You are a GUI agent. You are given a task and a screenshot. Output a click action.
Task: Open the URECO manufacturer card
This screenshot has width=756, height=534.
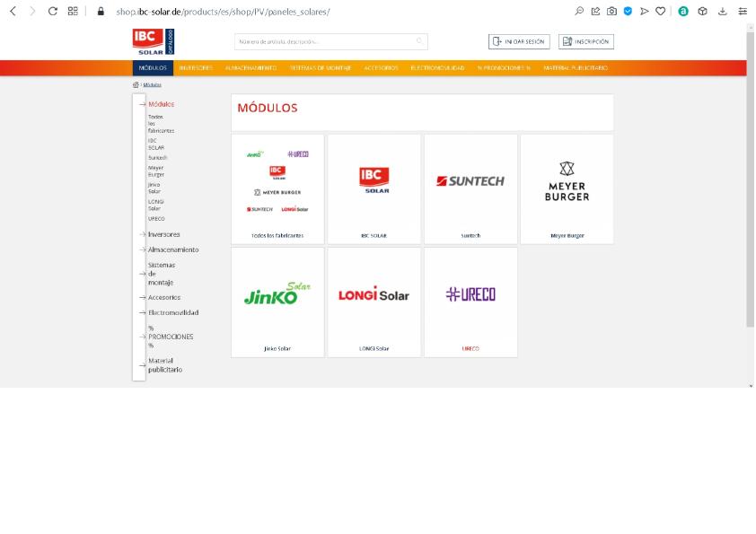pos(470,302)
